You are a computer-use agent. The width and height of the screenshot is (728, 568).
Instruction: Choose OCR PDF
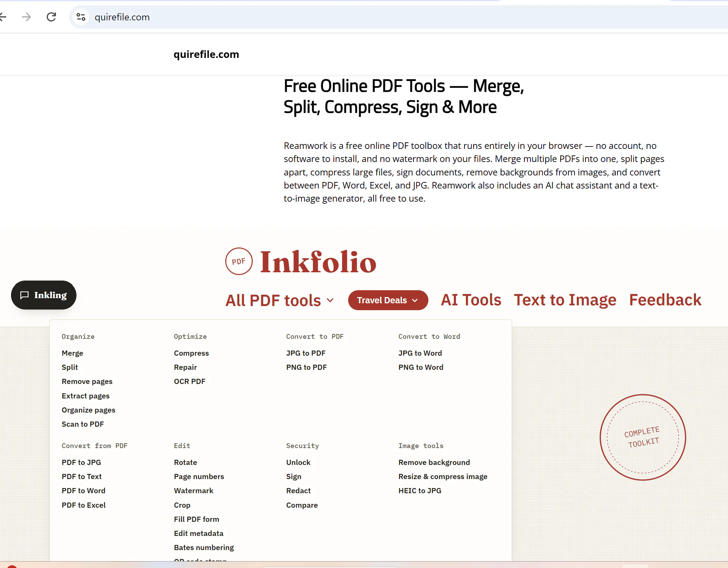tap(190, 381)
